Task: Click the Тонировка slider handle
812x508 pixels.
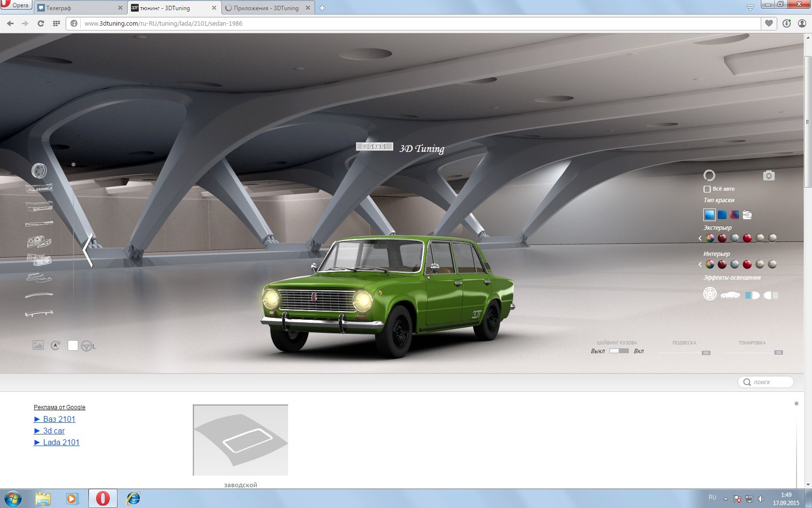Action: coord(778,353)
